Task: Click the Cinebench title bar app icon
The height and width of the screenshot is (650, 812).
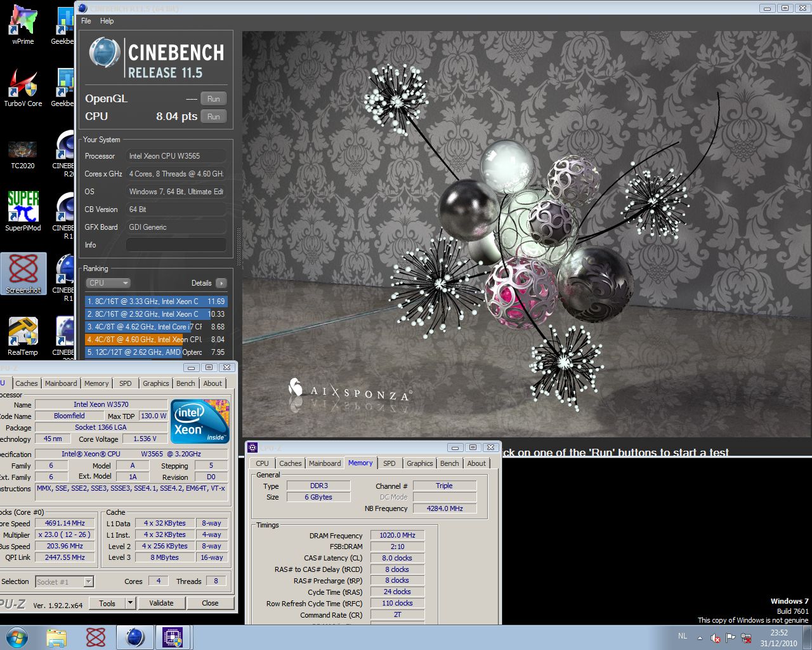Action: (82, 8)
